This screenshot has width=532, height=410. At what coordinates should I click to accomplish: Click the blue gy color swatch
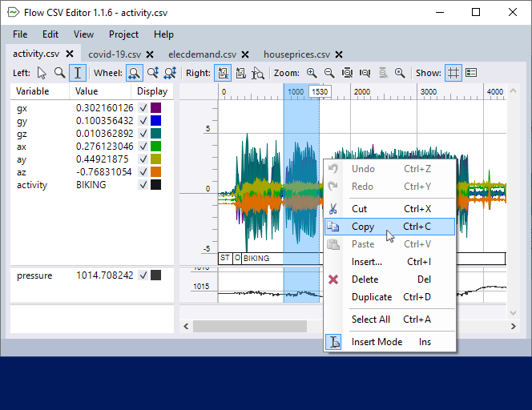coord(155,121)
